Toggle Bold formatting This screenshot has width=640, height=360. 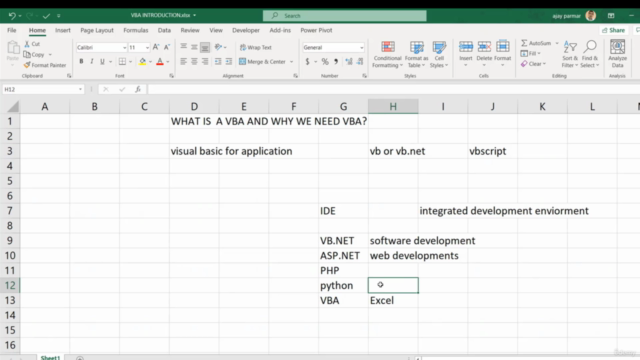(x=81, y=62)
